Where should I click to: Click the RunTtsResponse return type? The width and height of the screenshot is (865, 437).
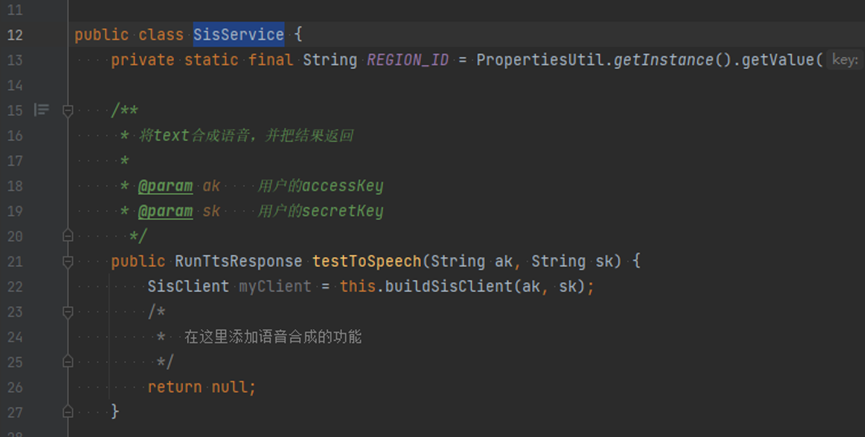[x=238, y=261]
